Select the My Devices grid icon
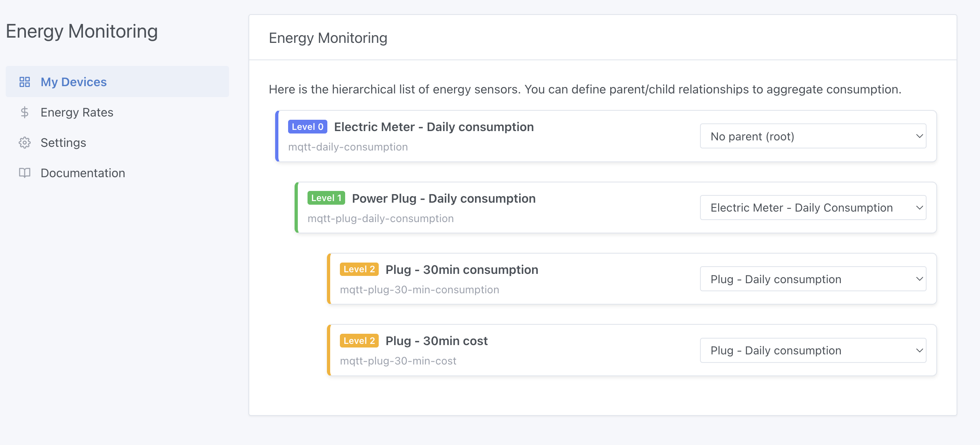Viewport: 980px width, 445px height. (25, 82)
